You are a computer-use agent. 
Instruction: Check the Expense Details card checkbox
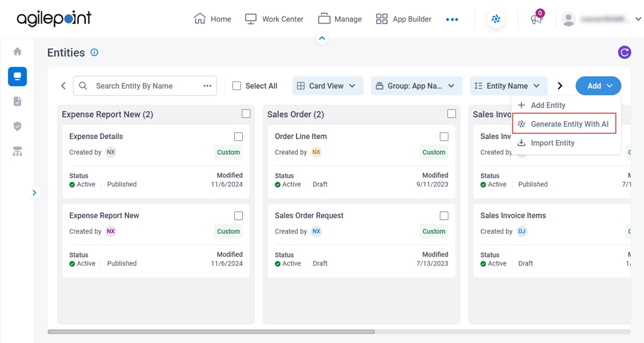point(238,137)
